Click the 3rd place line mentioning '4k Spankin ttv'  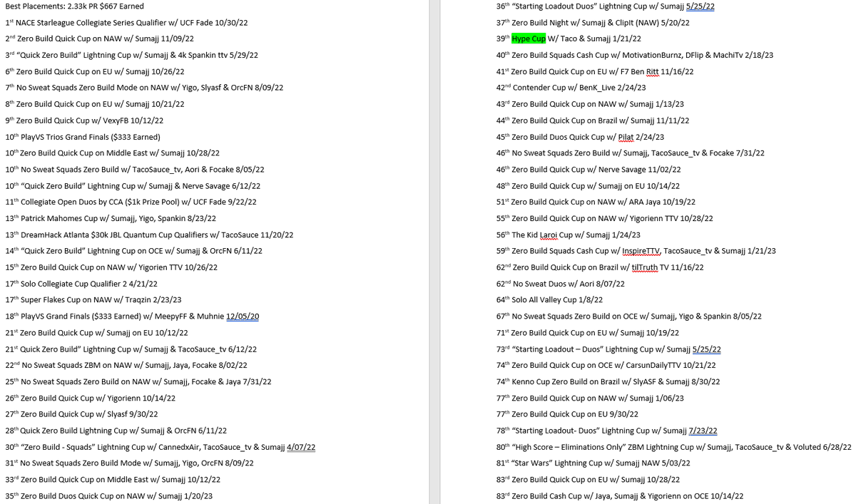click(x=132, y=56)
